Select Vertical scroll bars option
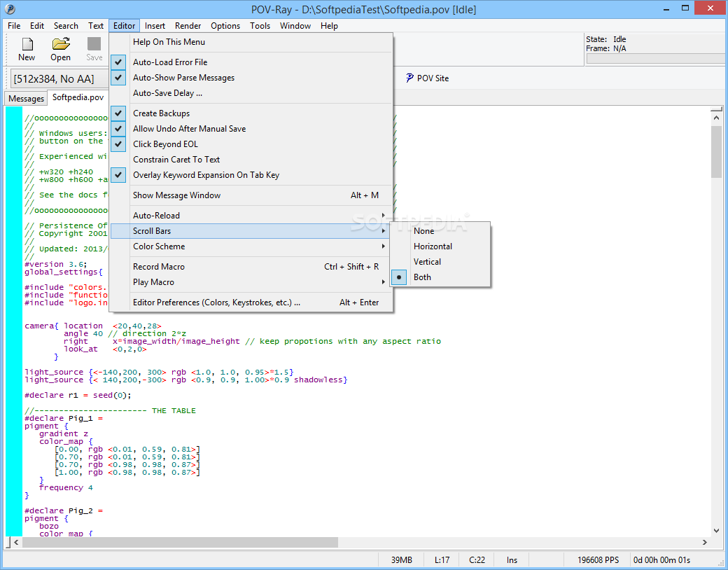The width and height of the screenshot is (728, 570). (x=440, y=261)
